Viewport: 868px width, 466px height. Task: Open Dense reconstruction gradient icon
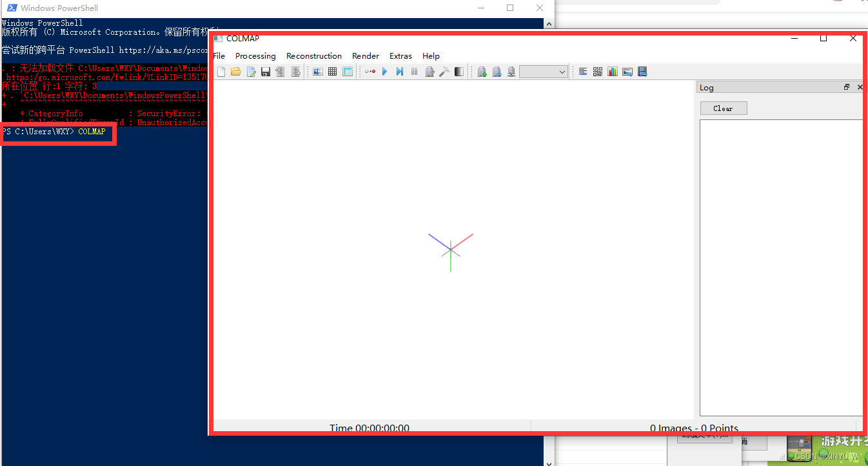459,72
